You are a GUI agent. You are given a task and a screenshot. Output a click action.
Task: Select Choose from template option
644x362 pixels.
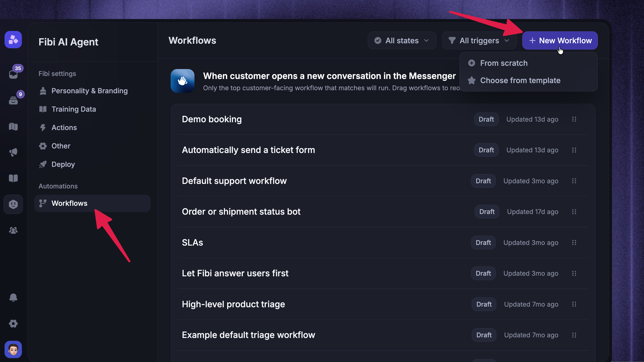(529, 80)
